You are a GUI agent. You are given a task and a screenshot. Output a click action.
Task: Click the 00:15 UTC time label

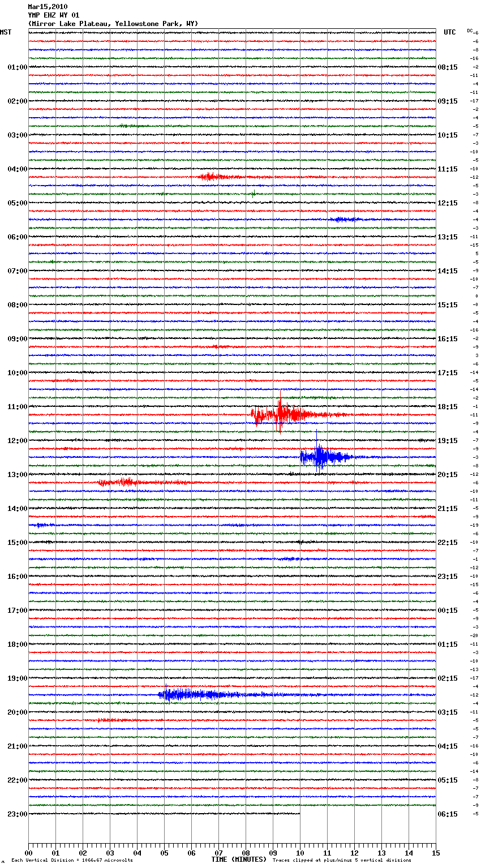tap(448, 611)
